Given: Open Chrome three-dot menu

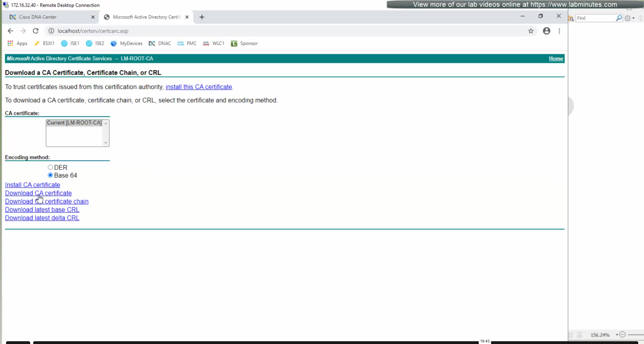Looking at the screenshot, I should (x=559, y=31).
